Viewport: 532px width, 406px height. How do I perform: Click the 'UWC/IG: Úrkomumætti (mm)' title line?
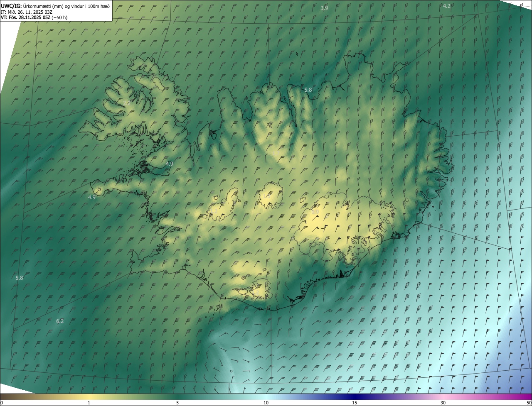(x=55, y=6)
